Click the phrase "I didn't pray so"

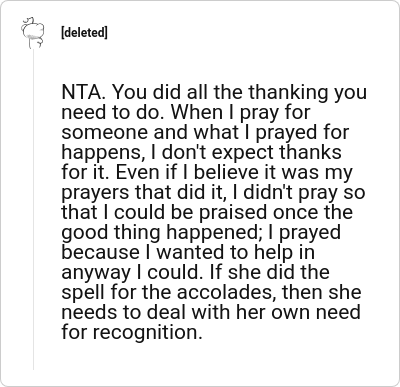point(298,192)
